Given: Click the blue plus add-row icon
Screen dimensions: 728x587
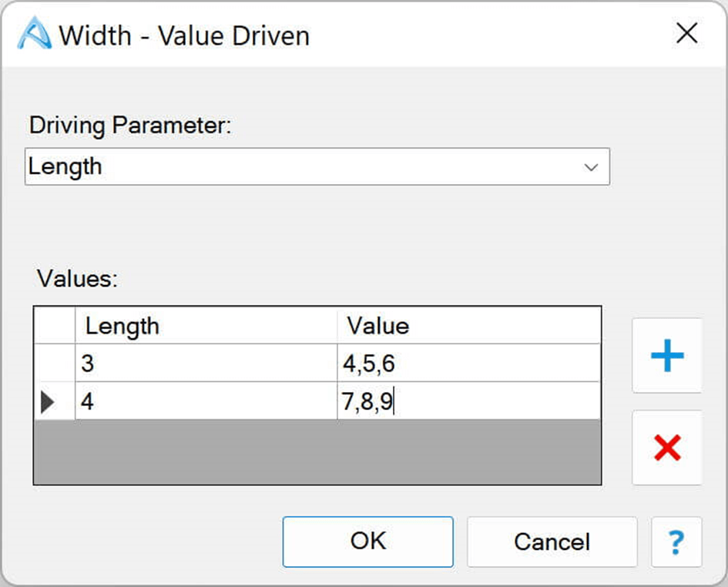Looking at the screenshot, I should (666, 356).
